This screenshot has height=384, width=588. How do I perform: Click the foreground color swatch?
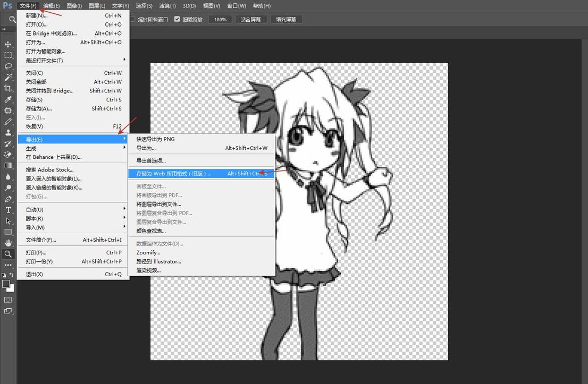coord(6,284)
